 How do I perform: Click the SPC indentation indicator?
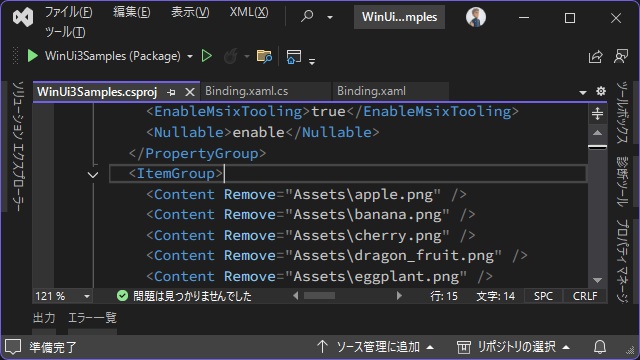click(x=543, y=296)
